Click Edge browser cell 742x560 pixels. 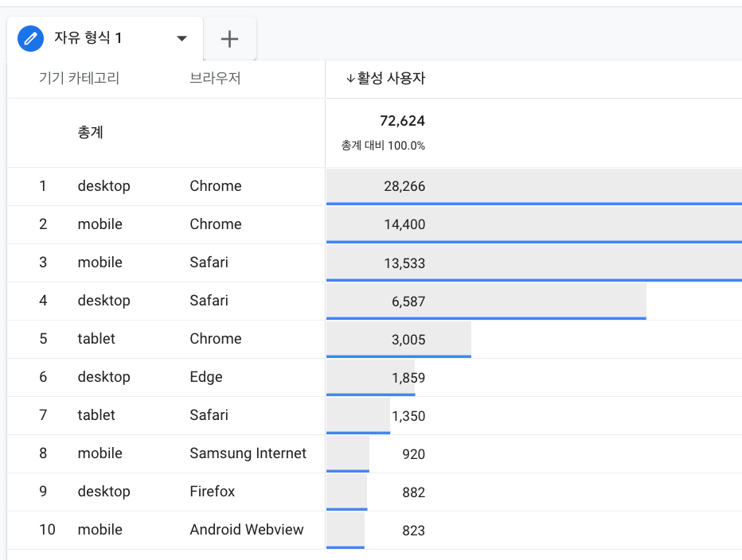coord(206,377)
